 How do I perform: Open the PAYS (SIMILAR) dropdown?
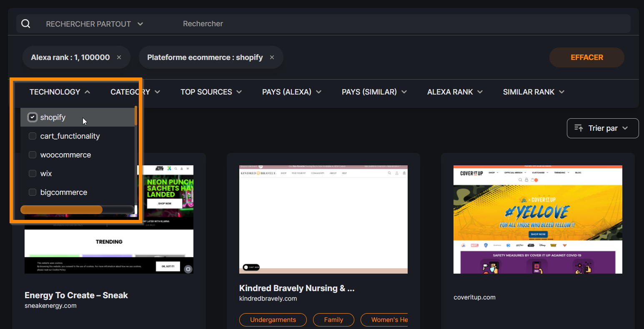click(x=374, y=92)
